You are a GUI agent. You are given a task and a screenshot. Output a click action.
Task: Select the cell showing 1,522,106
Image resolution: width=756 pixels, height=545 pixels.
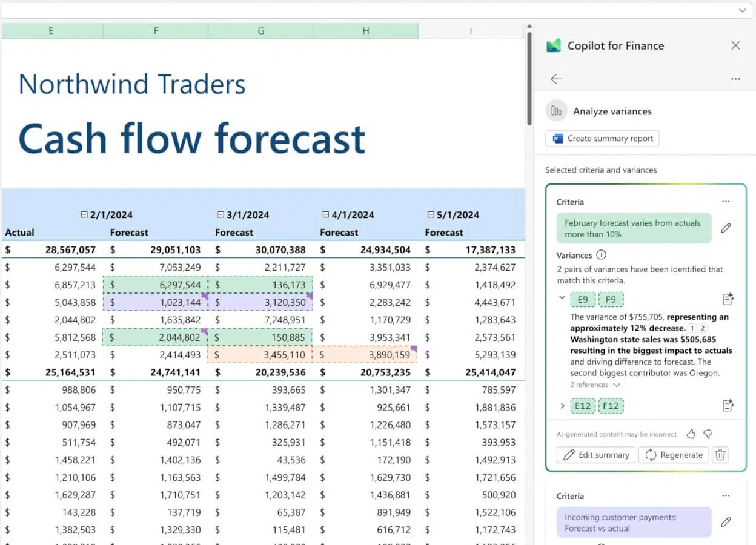click(471, 512)
